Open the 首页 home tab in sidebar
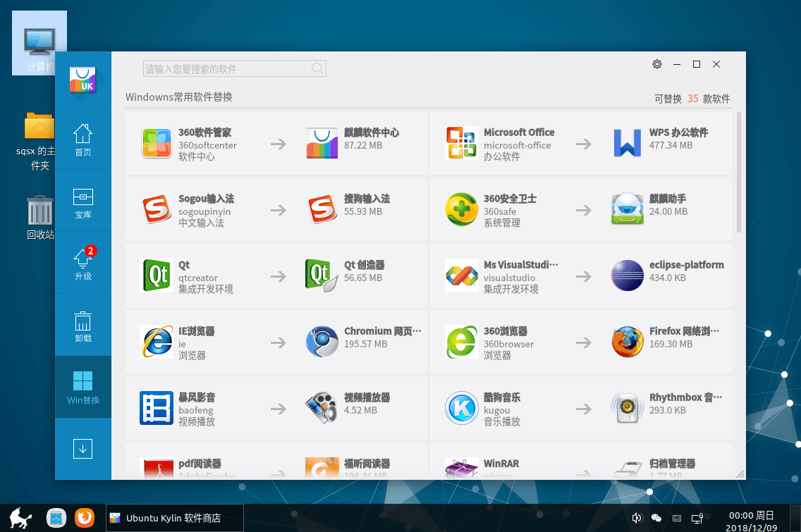This screenshot has height=532, width=801. point(82,140)
